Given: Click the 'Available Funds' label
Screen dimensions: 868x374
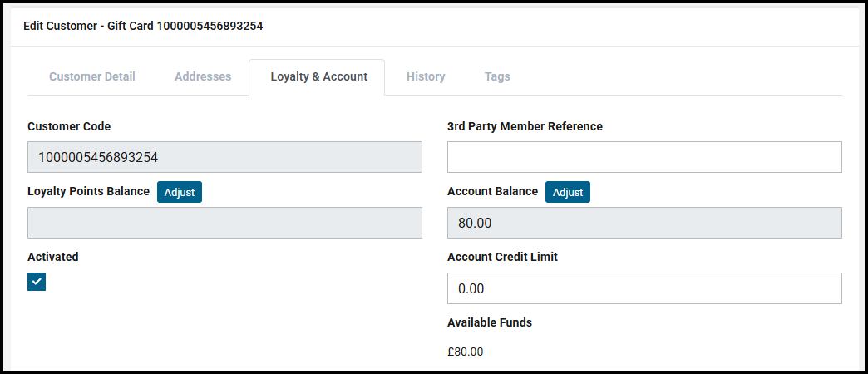Looking at the screenshot, I should pyautogui.click(x=490, y=322).
